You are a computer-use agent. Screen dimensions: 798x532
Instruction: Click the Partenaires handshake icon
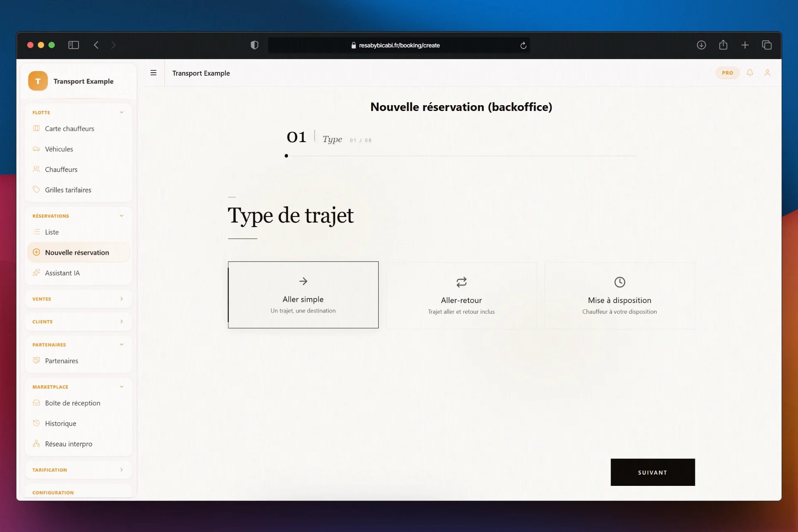[37, 360]
